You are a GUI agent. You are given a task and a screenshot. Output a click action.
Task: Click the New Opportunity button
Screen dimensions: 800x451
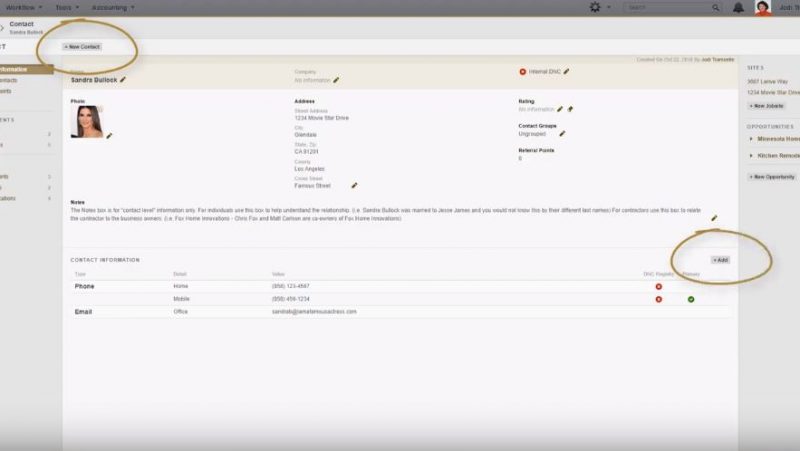pyautogui.click(x=771, y=177)
